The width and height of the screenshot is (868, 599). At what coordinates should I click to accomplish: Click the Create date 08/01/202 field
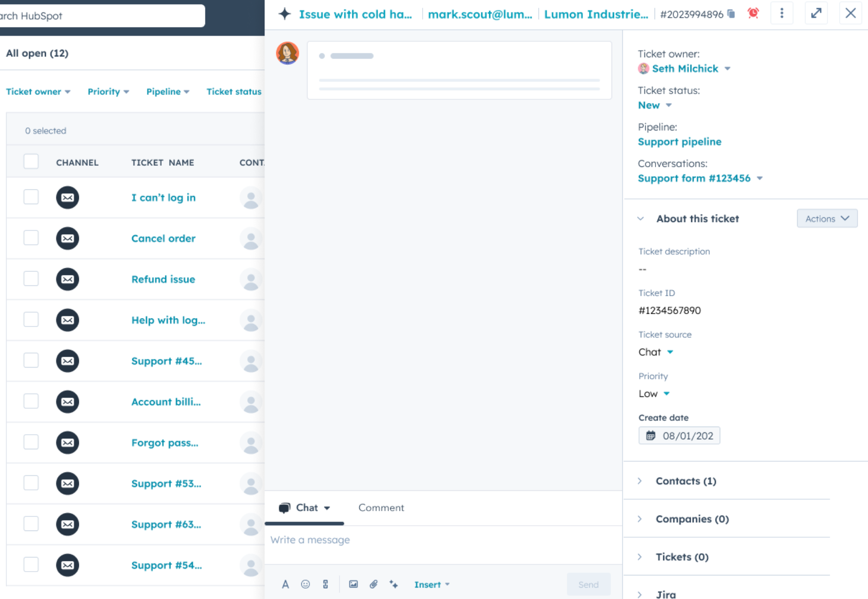point(679,436)
